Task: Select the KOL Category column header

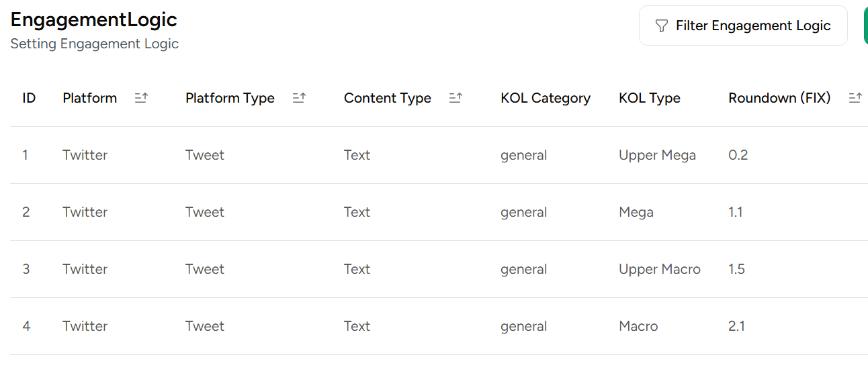Action: click(546, 98)
